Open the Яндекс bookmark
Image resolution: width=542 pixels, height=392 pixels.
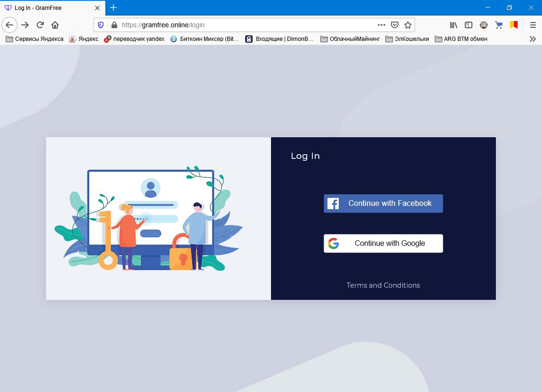tap(84, 39)
